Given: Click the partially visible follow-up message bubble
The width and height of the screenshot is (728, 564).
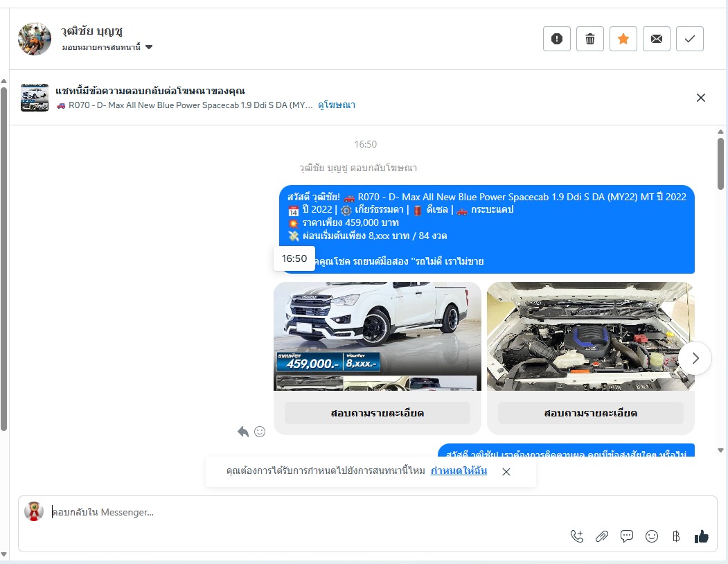Looking at the screenshot, I should point(567,450).
